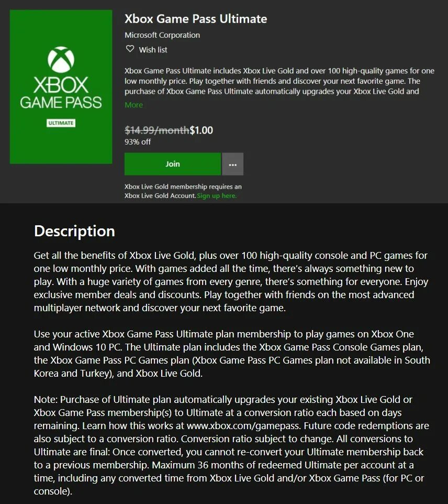Click the paragraph starting 'Note: Purchase of Ultimate'
The image size is (448, 504).
[230, 445]
